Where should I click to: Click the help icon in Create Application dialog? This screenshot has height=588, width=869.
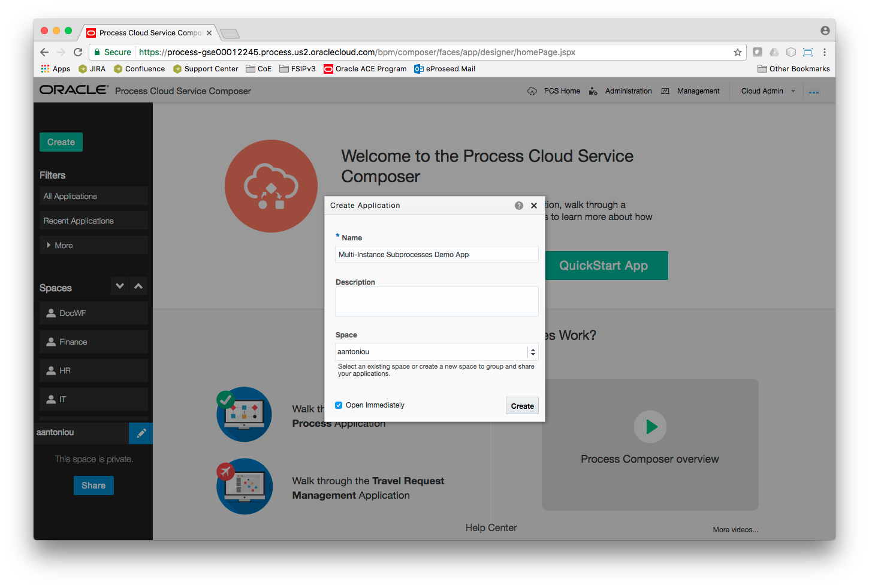[x=519, y=206]
